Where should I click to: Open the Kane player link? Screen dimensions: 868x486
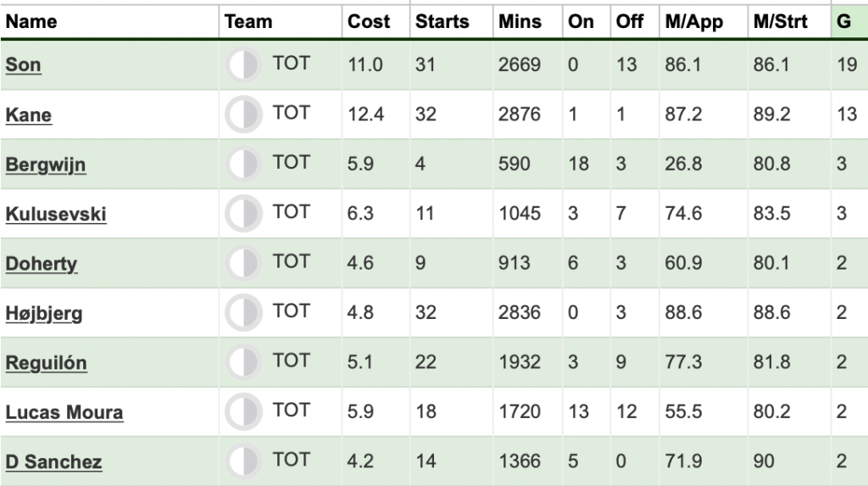[29, 115]
